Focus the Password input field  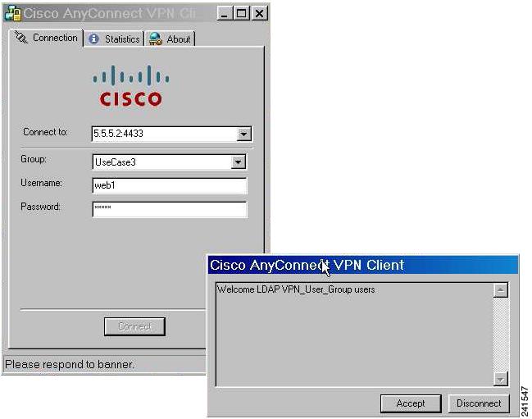tap(170, 209)
